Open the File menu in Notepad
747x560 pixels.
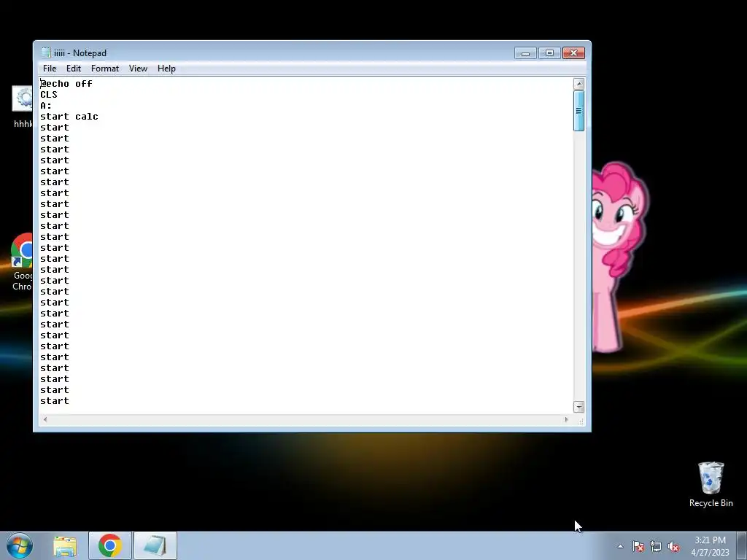(50, 69)
